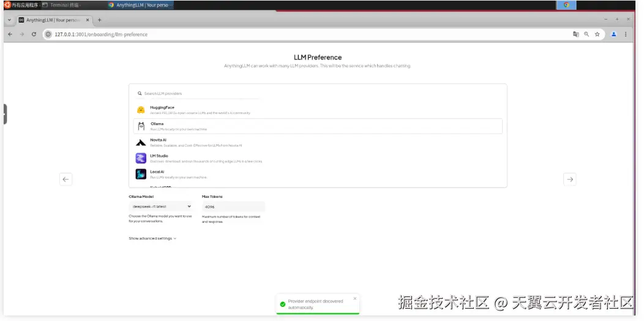Screen dimensions: 644x321
Task: Bookmark this page with the star icon
Action: click(x=597, y=34)
